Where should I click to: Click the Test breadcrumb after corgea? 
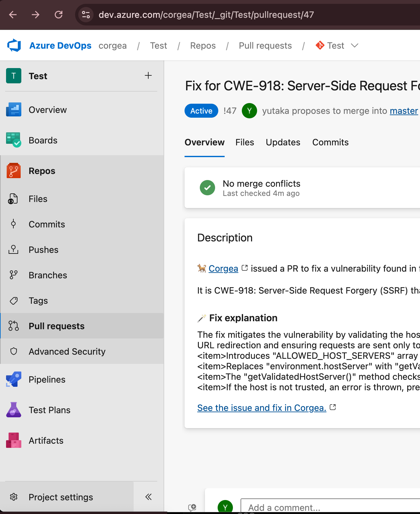[x=158, y=45]
